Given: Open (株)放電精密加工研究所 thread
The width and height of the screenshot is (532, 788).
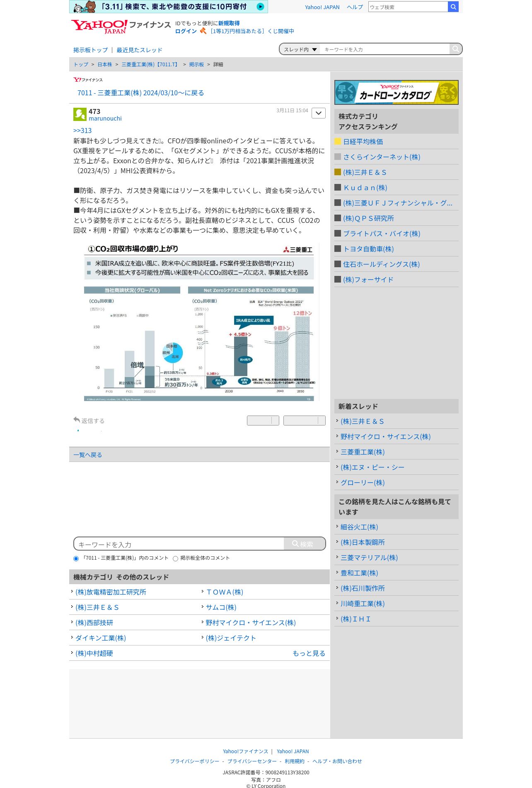Looking at the screenshot, I should click(x=111, y=592).
